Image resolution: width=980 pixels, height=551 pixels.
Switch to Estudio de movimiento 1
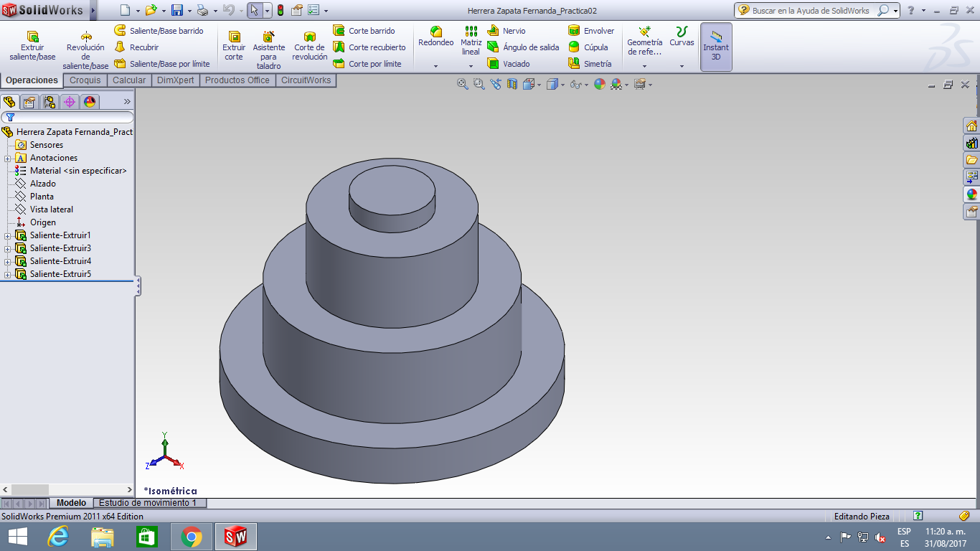[149, 503]
